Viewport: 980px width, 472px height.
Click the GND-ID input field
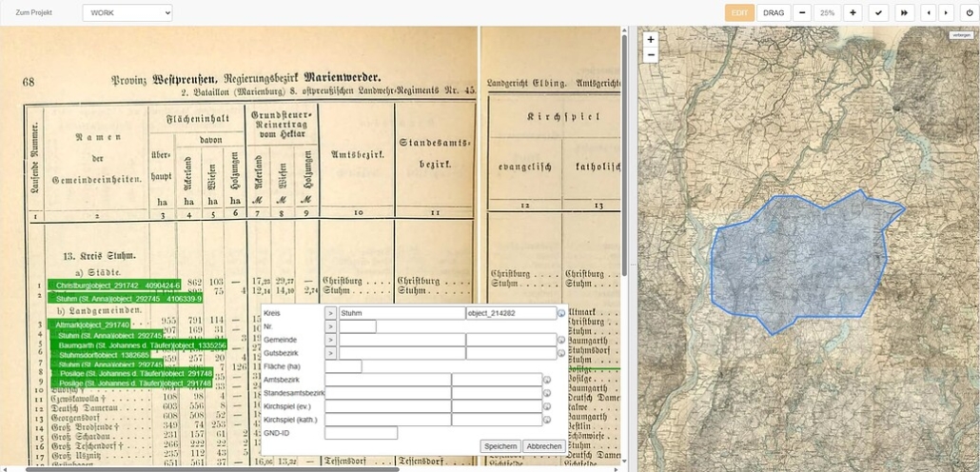click(x=361, y=433)
